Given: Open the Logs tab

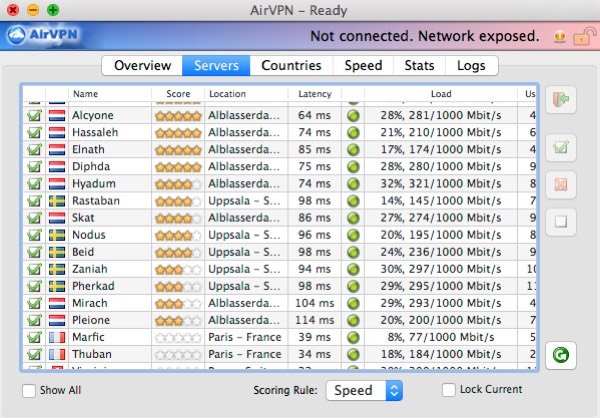Looking at the screenshot, I should (471, 66).
